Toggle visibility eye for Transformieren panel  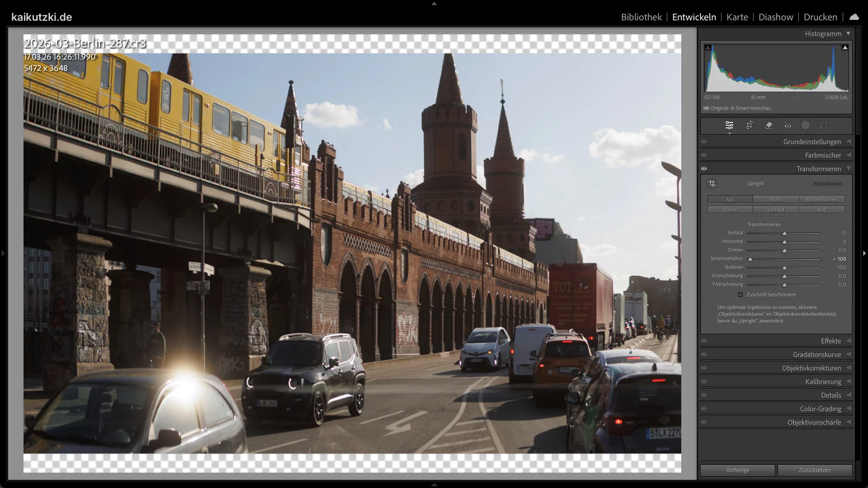point(704,169)
